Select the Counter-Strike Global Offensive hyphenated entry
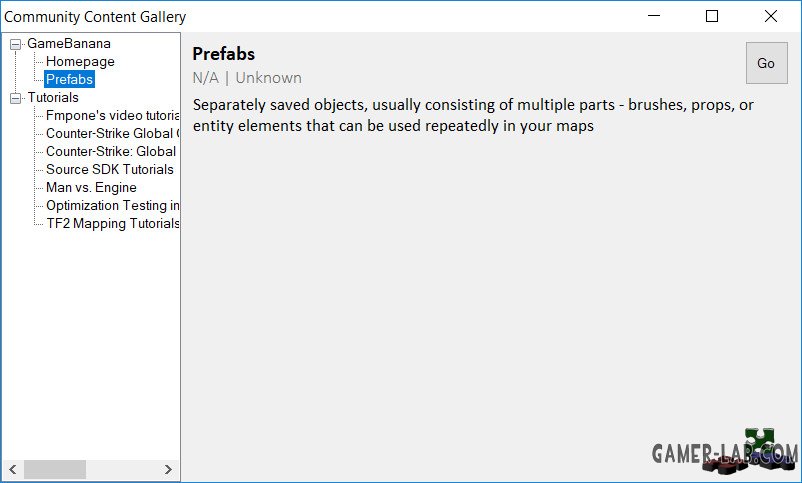The image size is (802, 483). 113,133
